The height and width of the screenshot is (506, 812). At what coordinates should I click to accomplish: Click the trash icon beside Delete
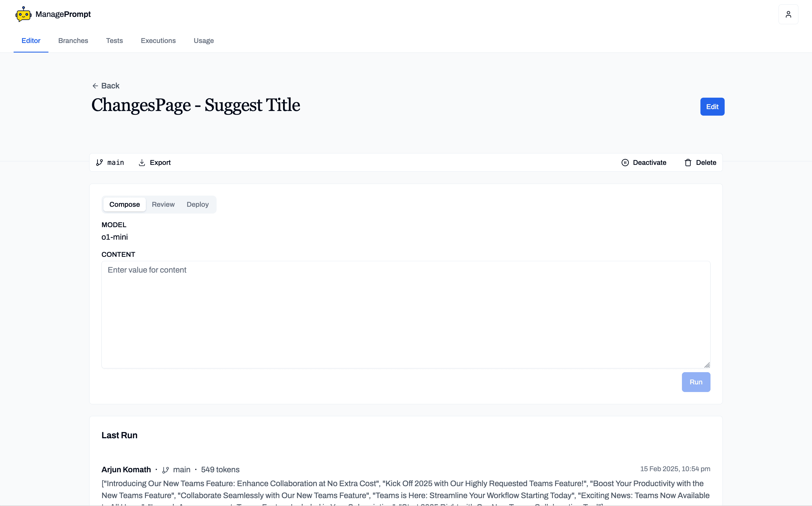coord(688,162)
